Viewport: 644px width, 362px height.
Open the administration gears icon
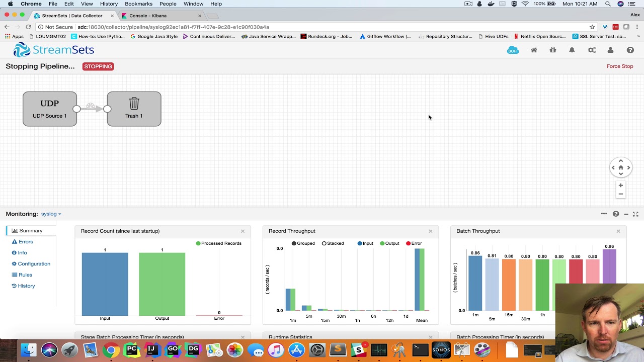pyautogui.click(x=592, y=50)
